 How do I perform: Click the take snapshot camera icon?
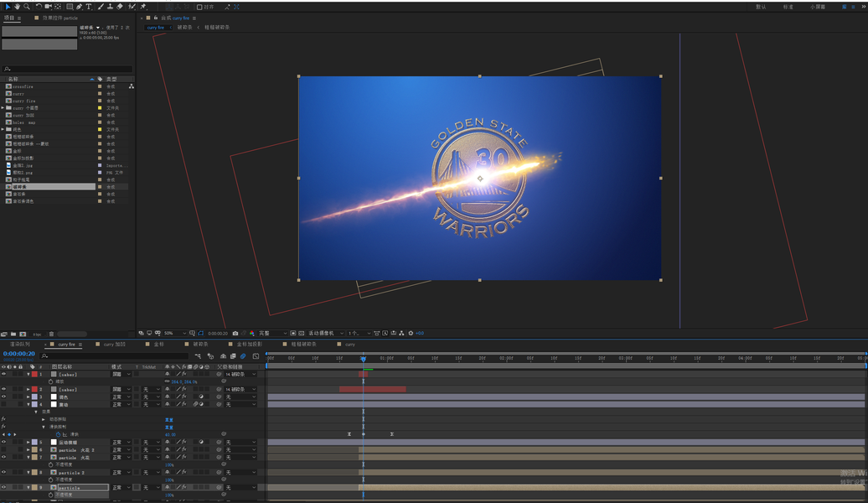coord(235,334)
